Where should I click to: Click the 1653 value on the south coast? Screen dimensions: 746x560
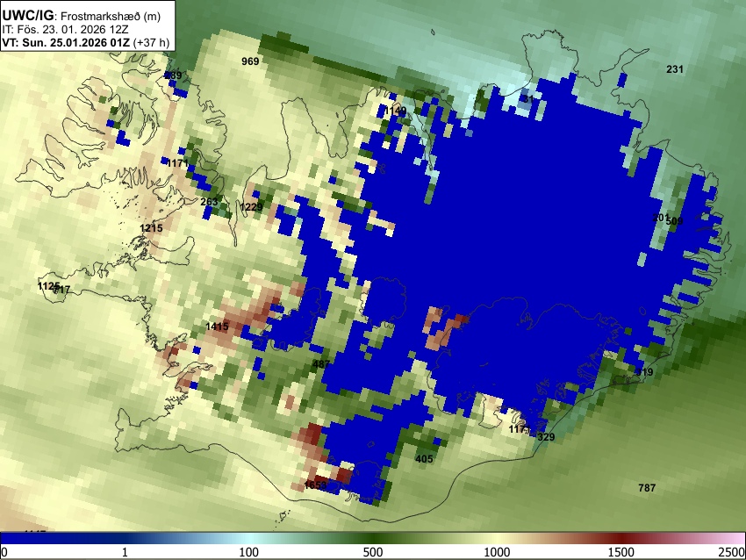click(315, 485)
